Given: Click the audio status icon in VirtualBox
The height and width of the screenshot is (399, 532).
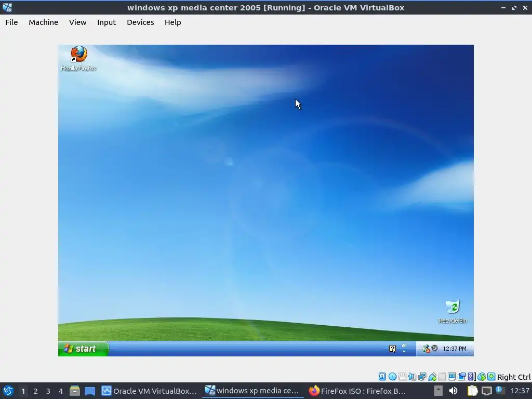Looking at the screenshot, I should point(412,377).
